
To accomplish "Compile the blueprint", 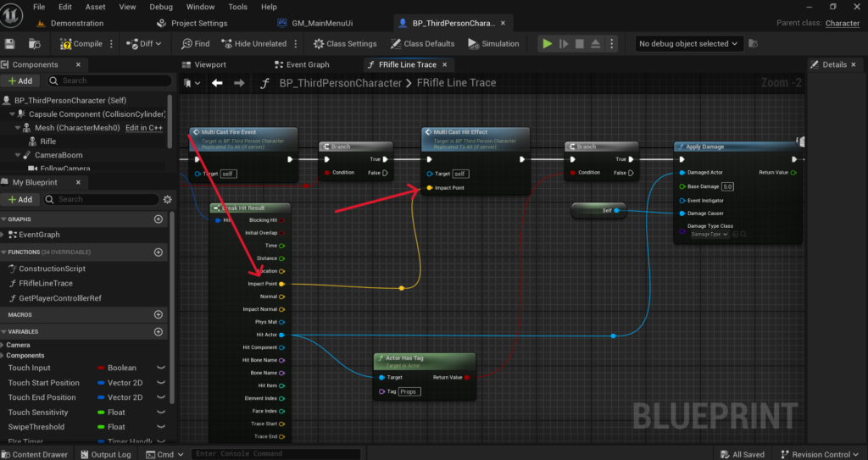I will (81, 44).
